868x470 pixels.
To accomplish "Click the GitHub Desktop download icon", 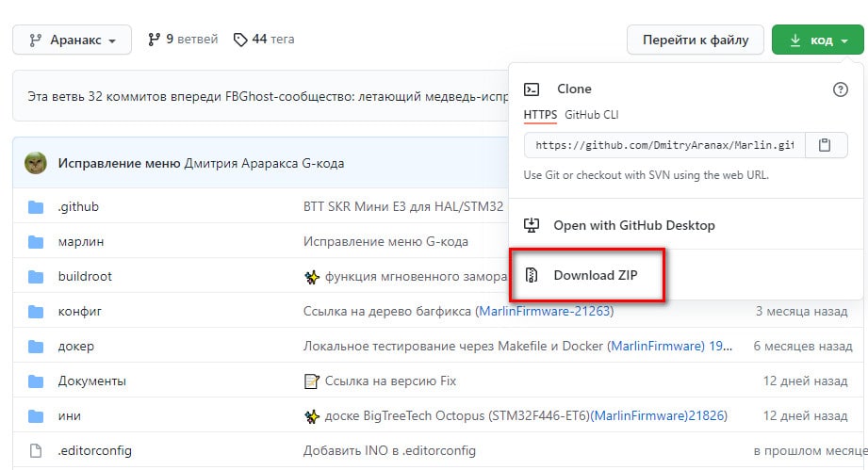I will pyautogui.click(x=532, y=225).
